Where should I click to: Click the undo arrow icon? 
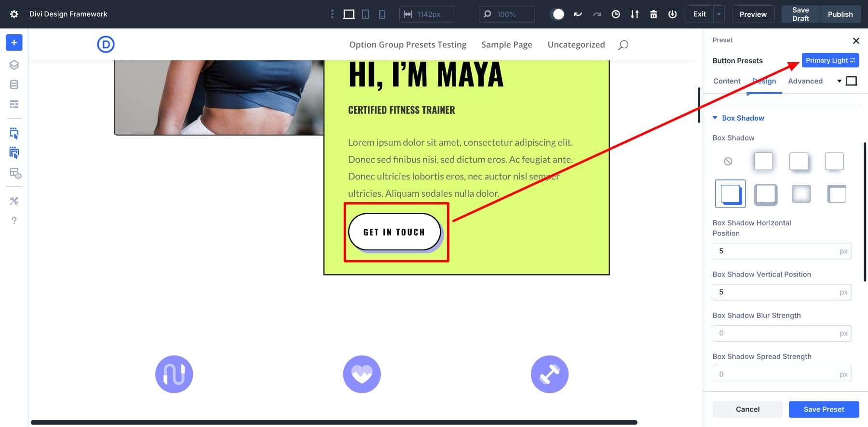(578, 14)
